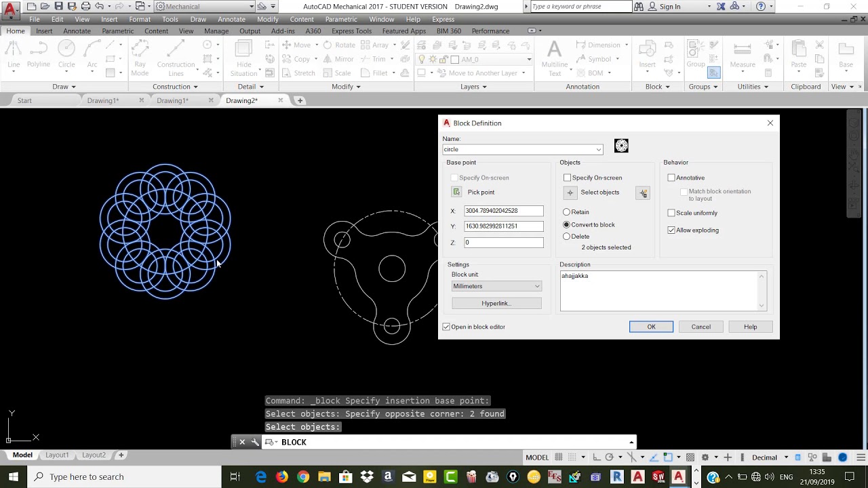This screenshot has width=868, height=488.
Task: Open Firefox from taskbar
Action: 282,476
